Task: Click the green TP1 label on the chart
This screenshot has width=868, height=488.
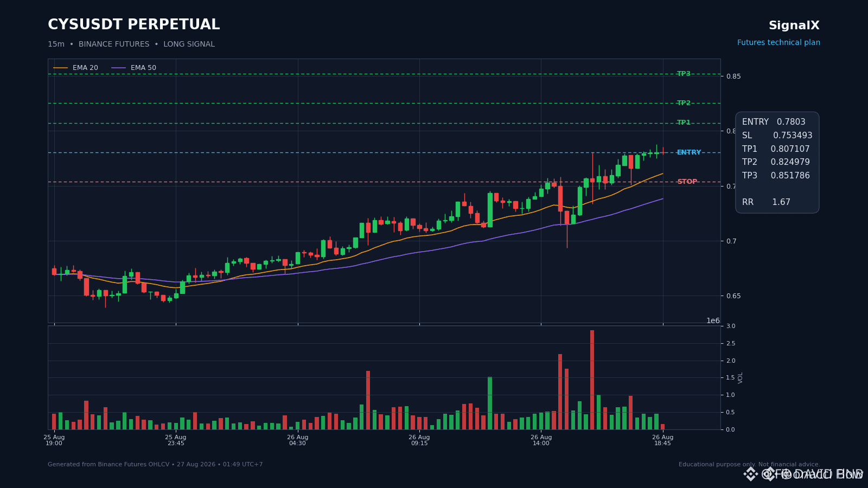Action: pos(684,123)
